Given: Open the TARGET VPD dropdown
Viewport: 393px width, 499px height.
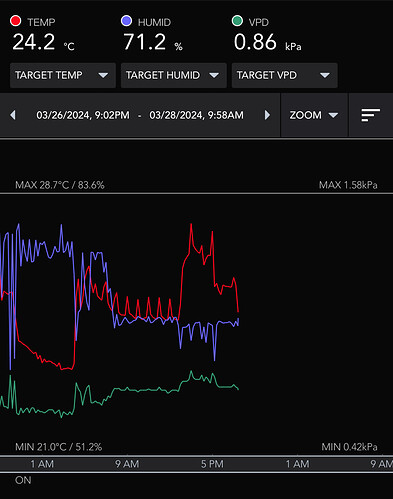Looking at the screenshot, I should 285,75.
